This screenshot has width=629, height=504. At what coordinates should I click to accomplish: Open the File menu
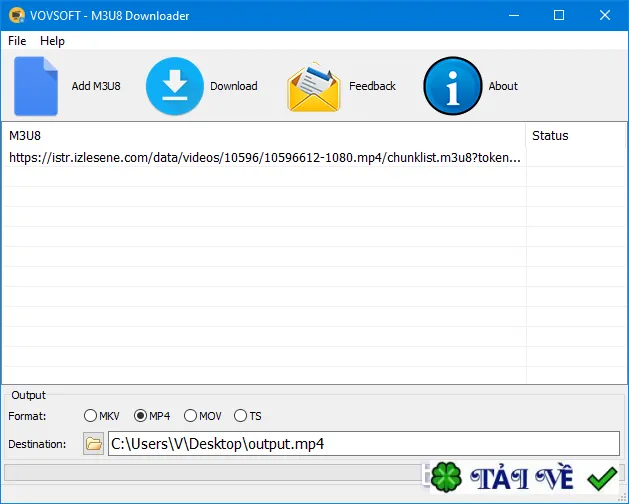[17, 41]
